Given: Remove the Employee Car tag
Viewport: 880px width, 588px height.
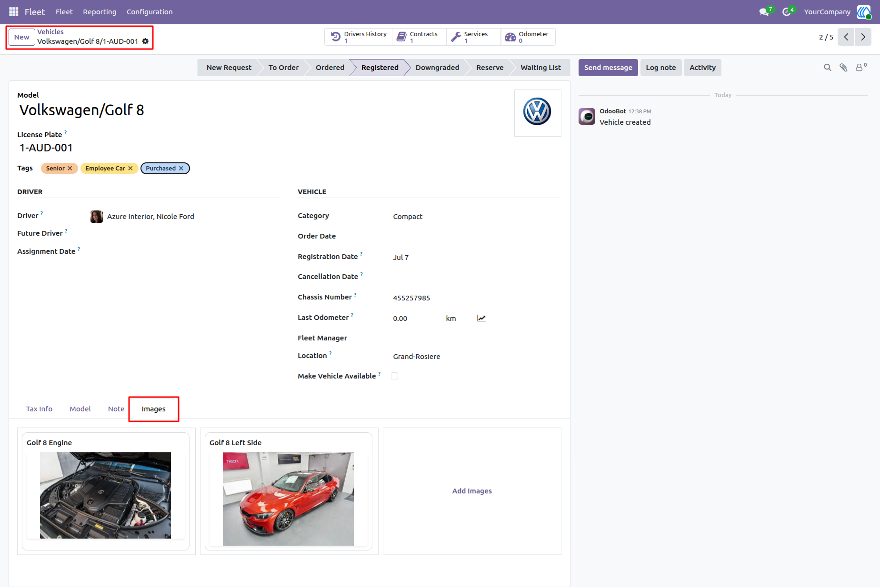Looking at the screenshot, I should pyautogui.click(x=130, y=169).
